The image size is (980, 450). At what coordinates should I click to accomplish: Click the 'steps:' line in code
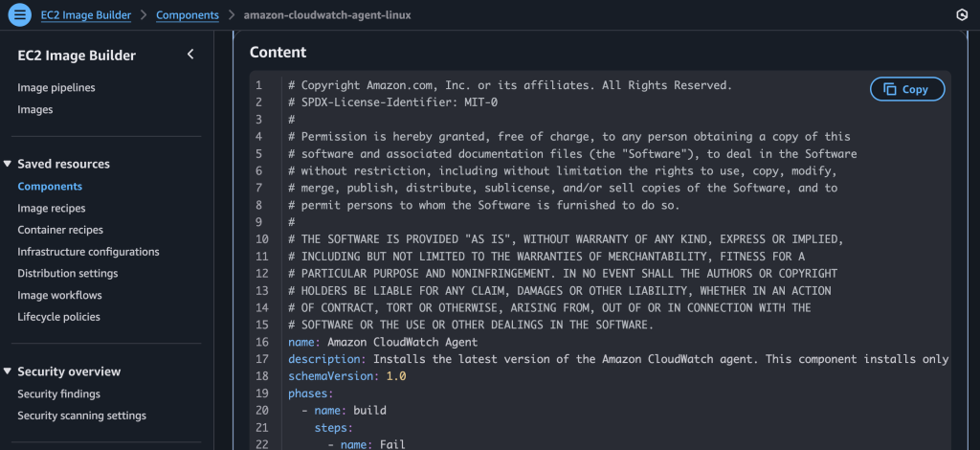click(334, 427)
